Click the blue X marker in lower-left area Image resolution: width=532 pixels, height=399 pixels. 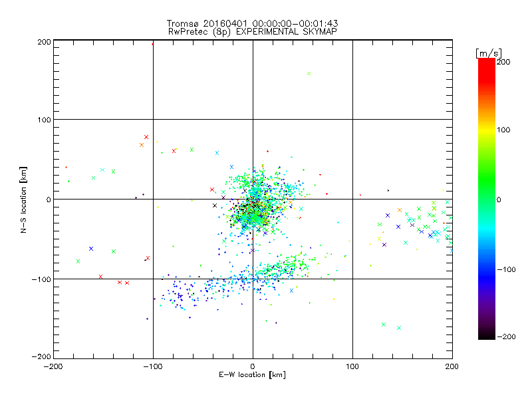(91, 249)
